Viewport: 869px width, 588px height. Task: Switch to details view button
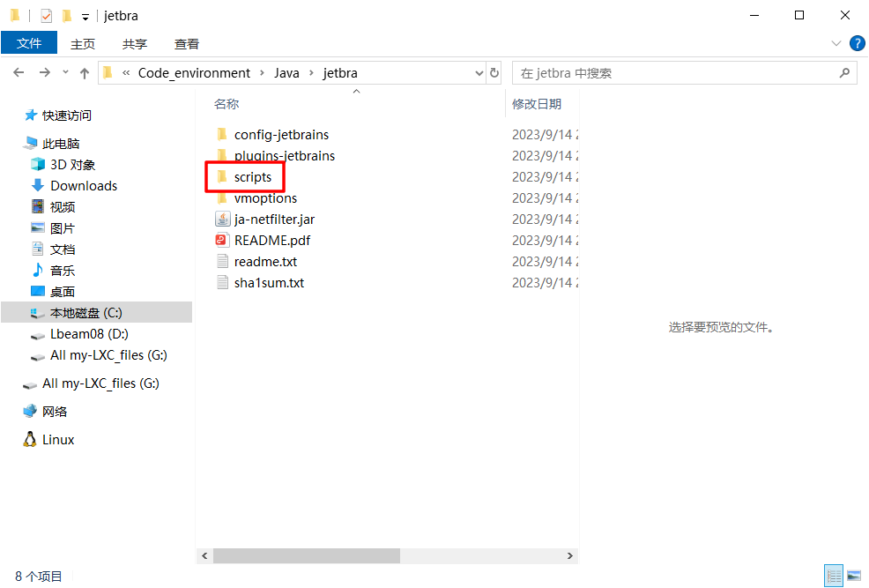click(x=834, y=576)
